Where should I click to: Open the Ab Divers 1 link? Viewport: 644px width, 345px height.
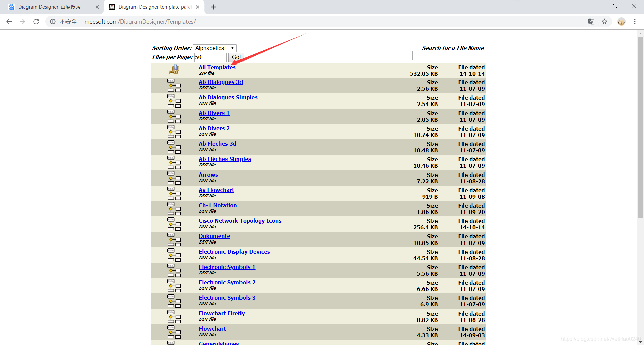(x=214, y=113)
